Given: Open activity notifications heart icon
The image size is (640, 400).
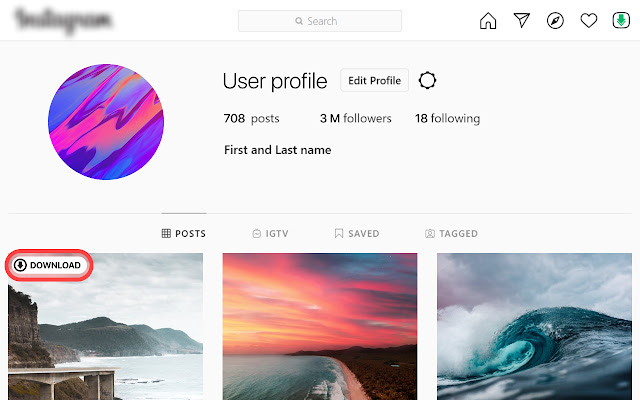Looking at the screenshot, I should 589,20.
